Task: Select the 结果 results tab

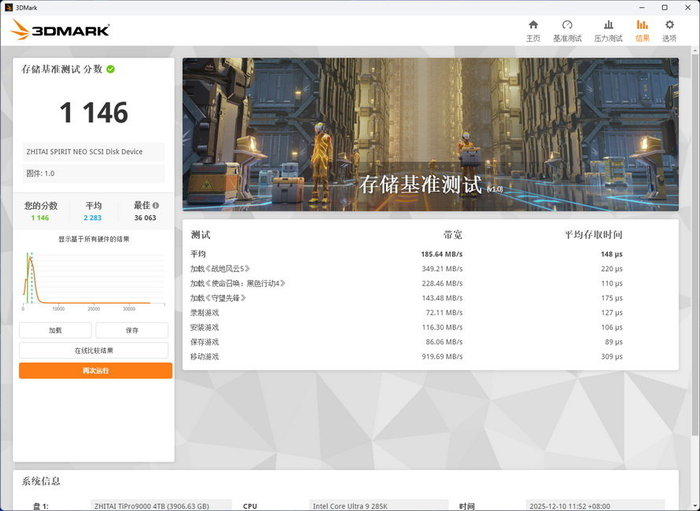Action: click(x=642, y=31)
